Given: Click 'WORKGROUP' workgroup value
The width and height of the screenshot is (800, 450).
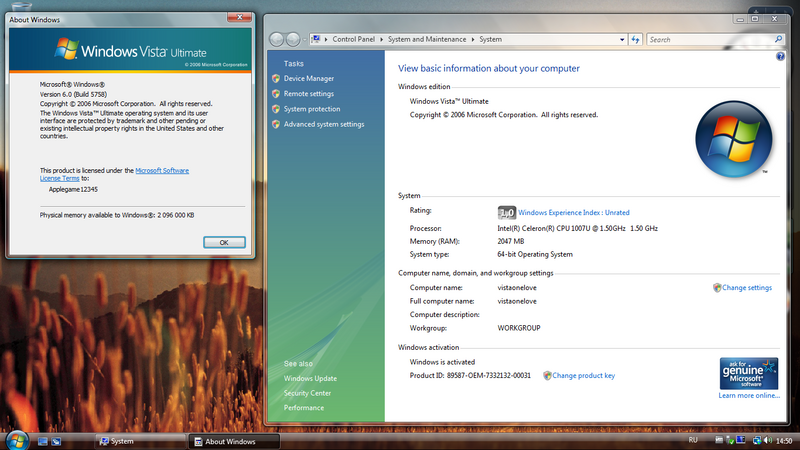Looking at the screenshot, I should coord(519,328).
